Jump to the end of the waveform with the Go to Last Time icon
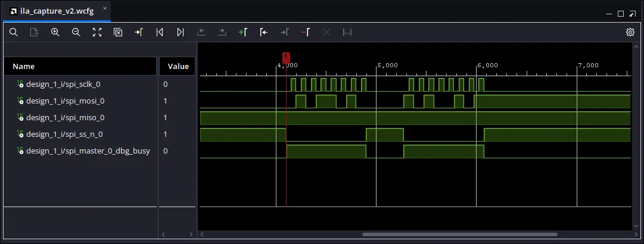Viewport: 644px width, 244px height. coord(181,32)
